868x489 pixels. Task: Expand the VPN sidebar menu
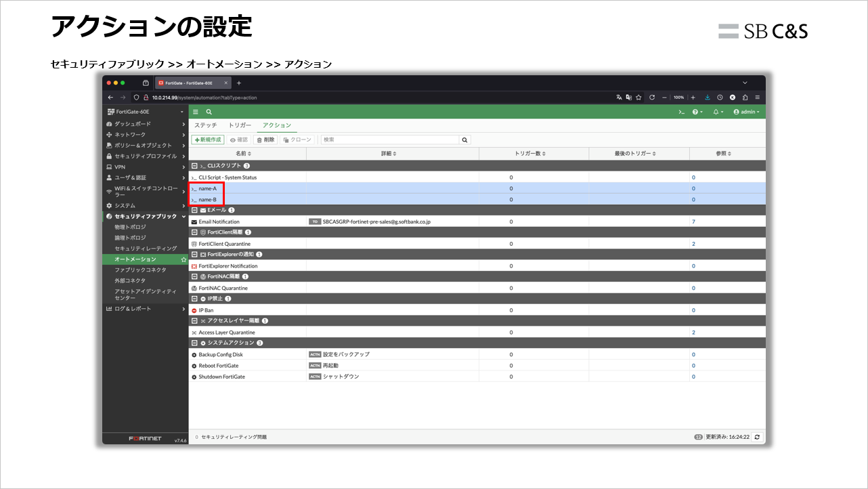[145, 167]
